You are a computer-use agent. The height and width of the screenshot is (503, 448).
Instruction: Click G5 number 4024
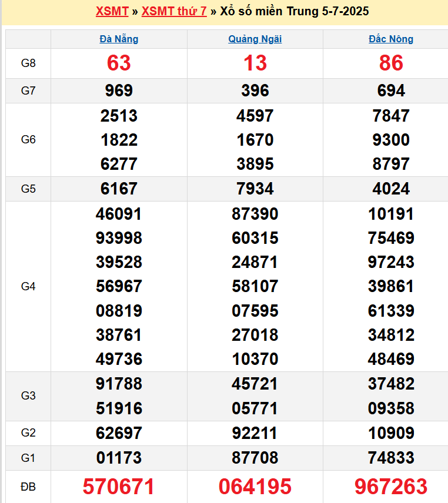click(391, 189)
